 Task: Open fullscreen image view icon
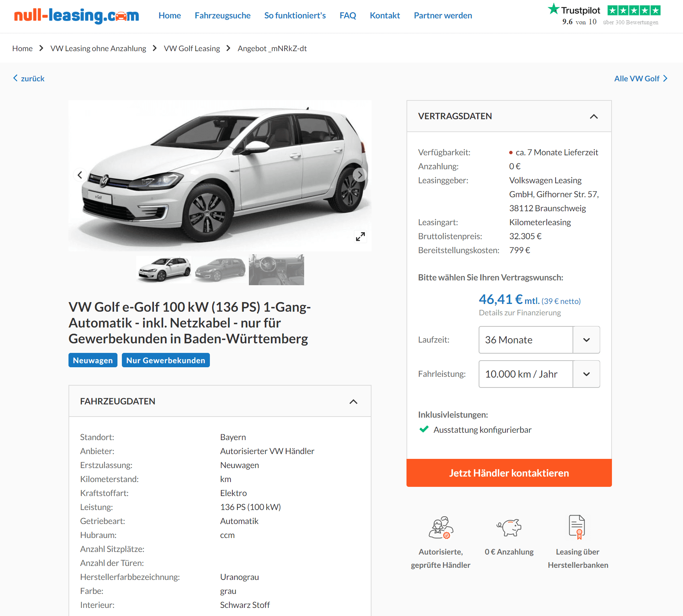click(x=360, y=237)
